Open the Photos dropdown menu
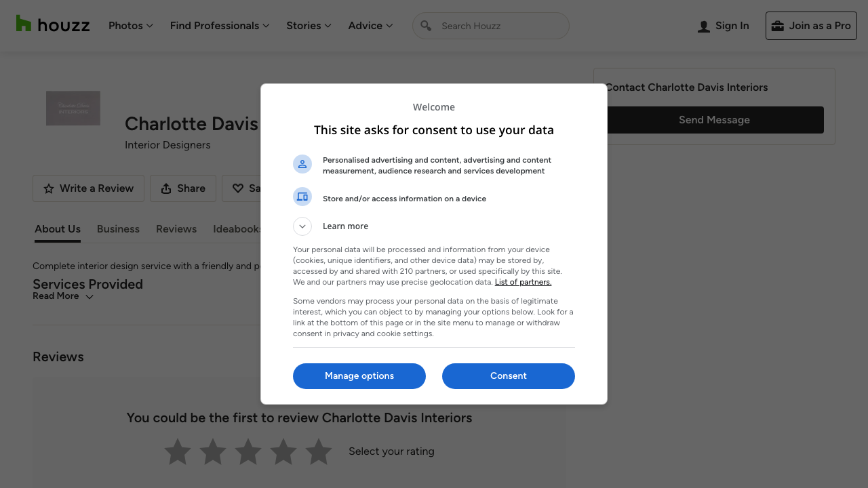 click(x=130, y=26)
